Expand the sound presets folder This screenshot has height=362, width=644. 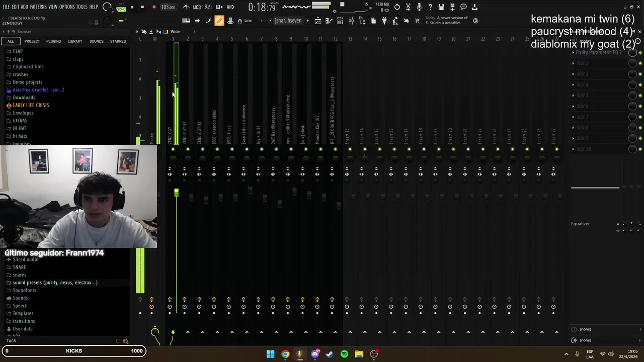tap(55, 283)
